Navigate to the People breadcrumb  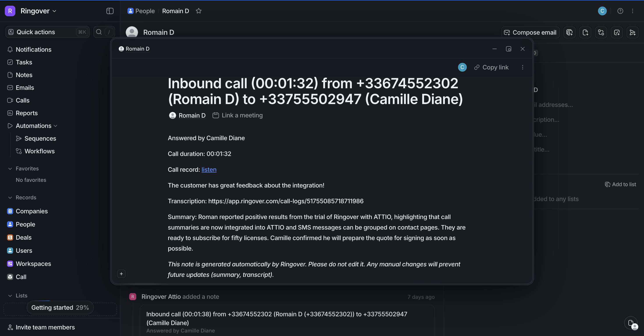tap(145, 11)
